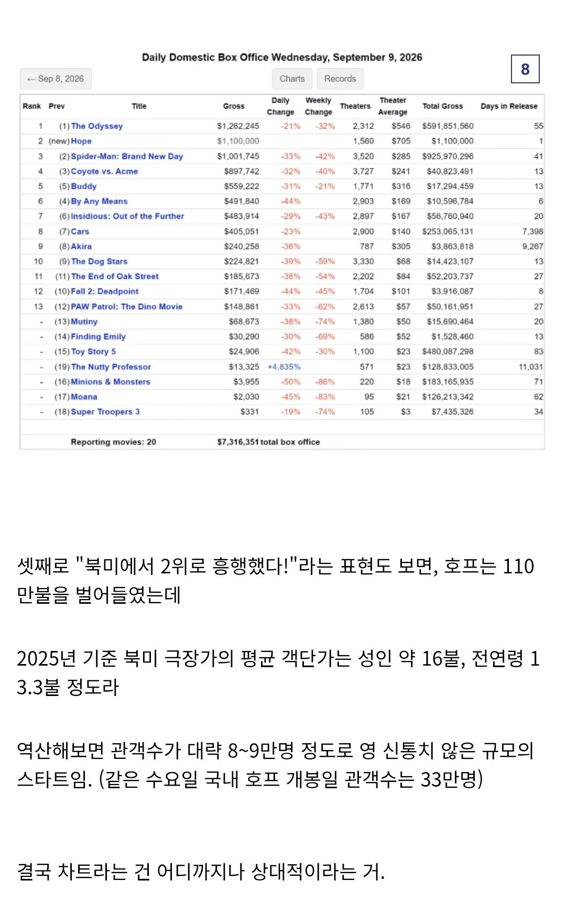Open the Akira movie link
Image resolution: width=566 pixels, height=924 pixels.
[81, 246]
